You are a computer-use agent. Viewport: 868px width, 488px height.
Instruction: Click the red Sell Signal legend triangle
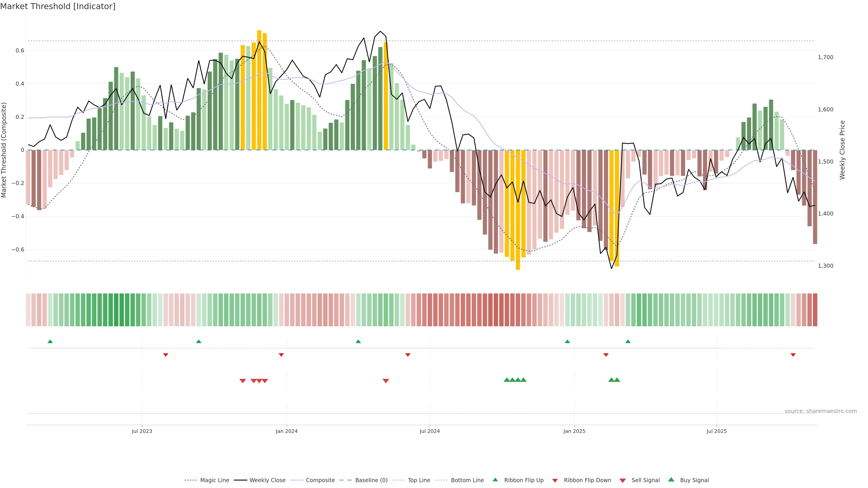[622, 481]
